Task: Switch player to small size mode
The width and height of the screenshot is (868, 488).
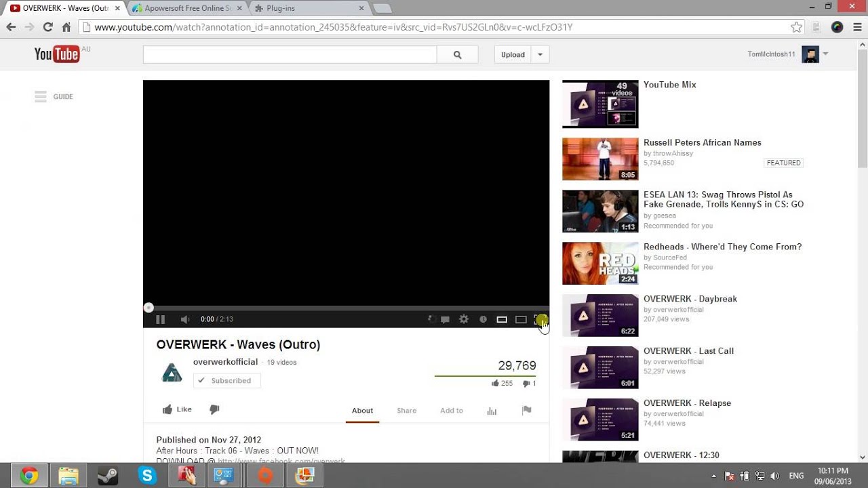Action: click(x=502, y=319)
